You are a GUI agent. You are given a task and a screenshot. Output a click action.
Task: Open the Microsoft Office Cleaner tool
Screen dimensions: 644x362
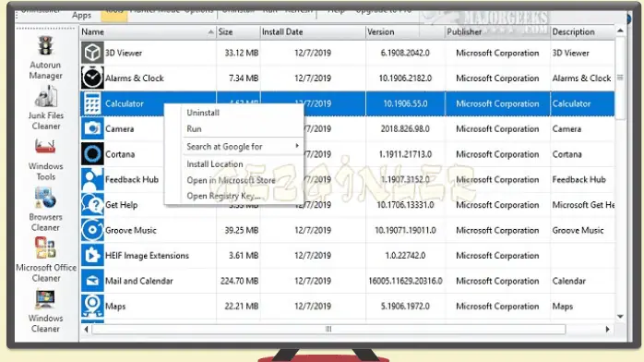point(45,260)
